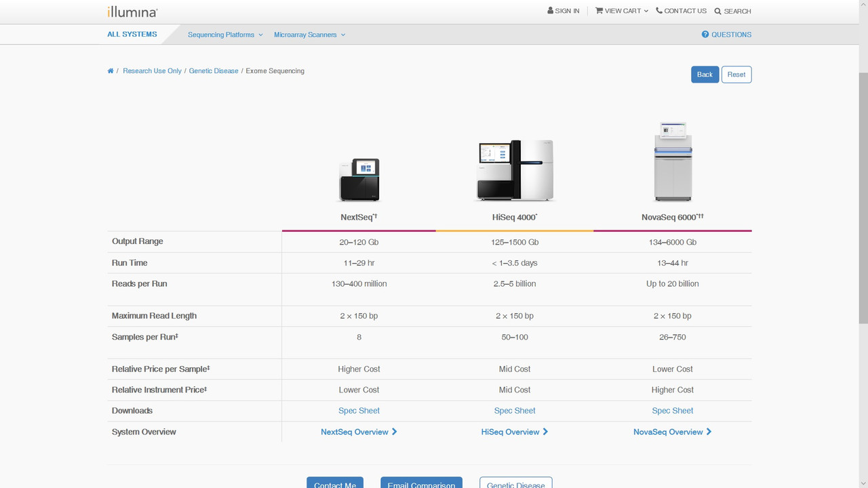The height and width of the screenshot is (488, 868).
Task: Click the 134–6000 Gb value
Action: click(x=673, y=242)
